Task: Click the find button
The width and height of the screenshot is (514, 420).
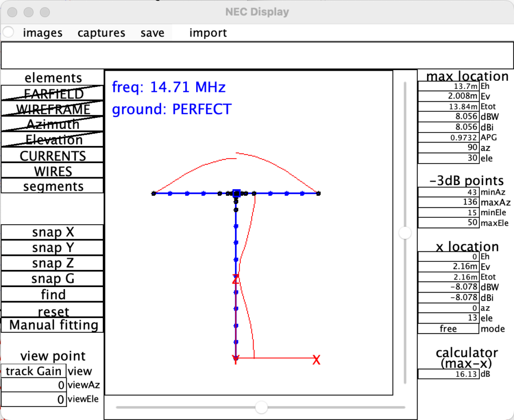Action: tap(52, 294)
